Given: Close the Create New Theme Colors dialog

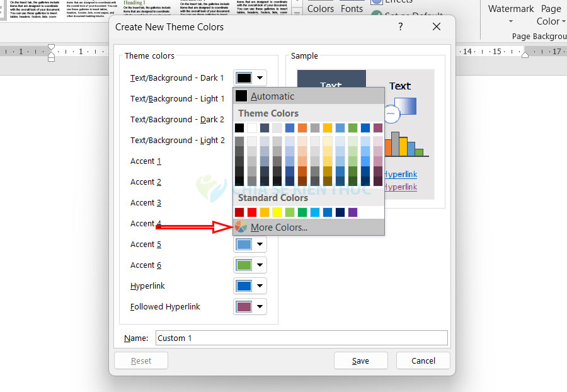Looking at the screenshot, I should (437, 26).
